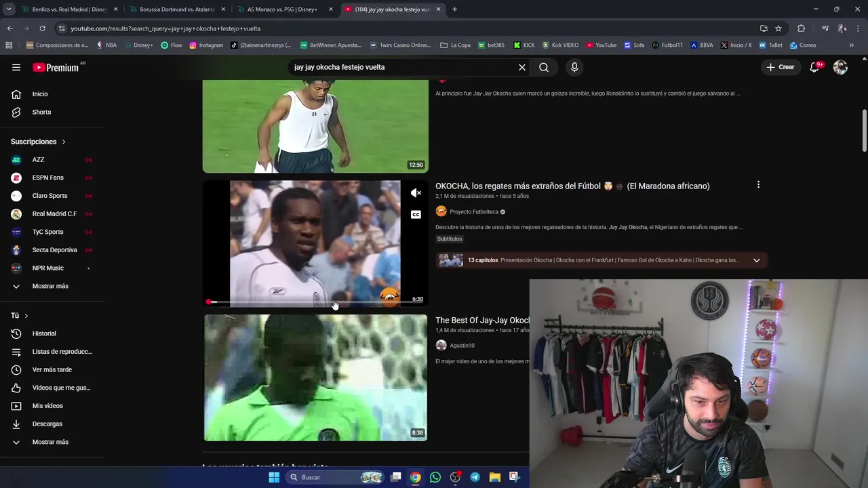The width and height of the screenshot is (868, 488).
Task: Reload the page
Action: pyautogui.click(x=42, y=28)
